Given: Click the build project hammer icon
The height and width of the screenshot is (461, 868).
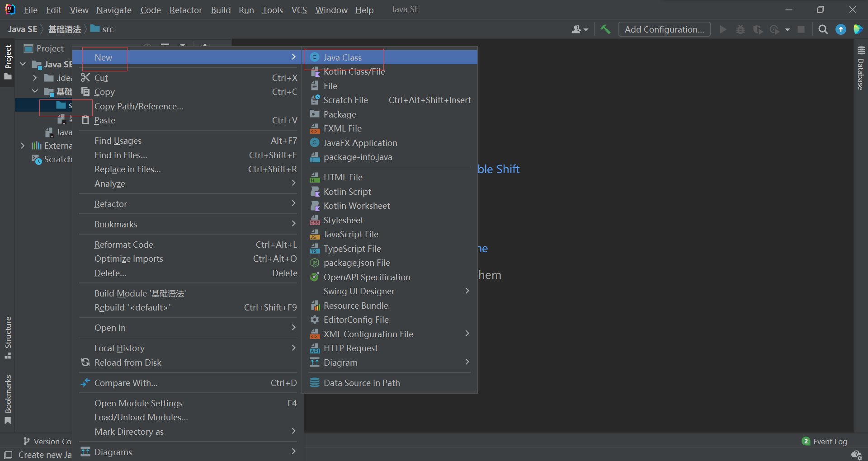Looking at the screenshot, I should [605, 29].
